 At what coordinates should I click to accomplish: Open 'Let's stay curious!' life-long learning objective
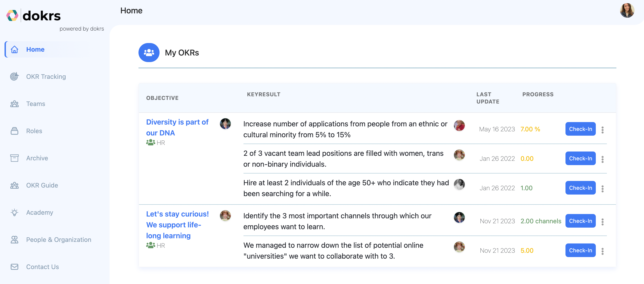click(177, 225)
